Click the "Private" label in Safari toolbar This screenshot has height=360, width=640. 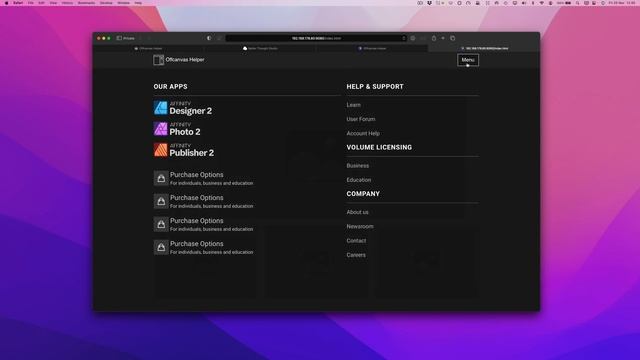pyautogui.click(x=129, y=38)
